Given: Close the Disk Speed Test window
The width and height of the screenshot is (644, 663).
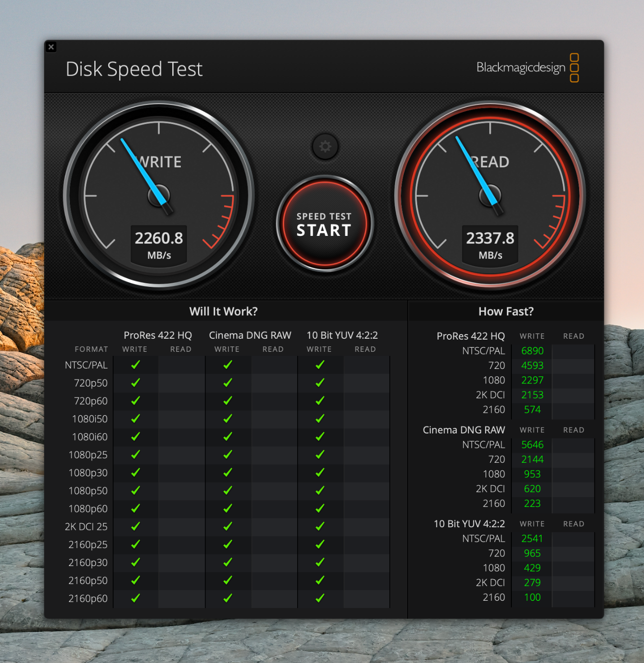Looking at the screenshot, I should click(x=51, y=47).
